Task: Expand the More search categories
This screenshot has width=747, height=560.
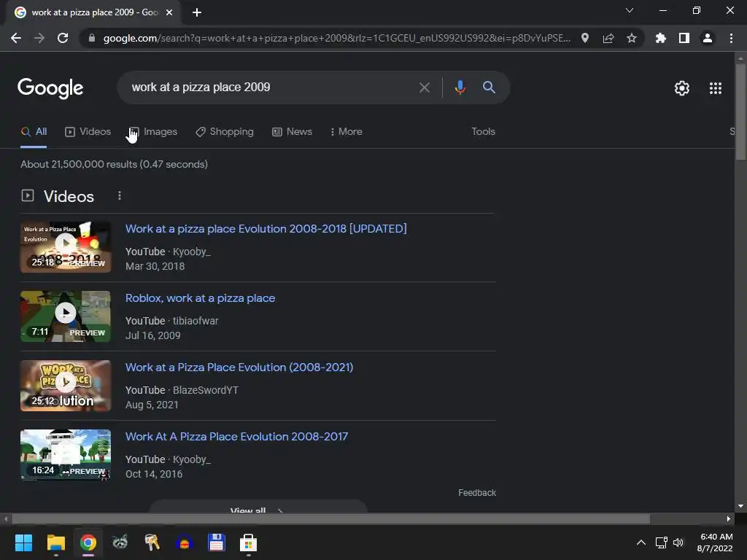Action: pyautogui.click(x=346, y=132)
